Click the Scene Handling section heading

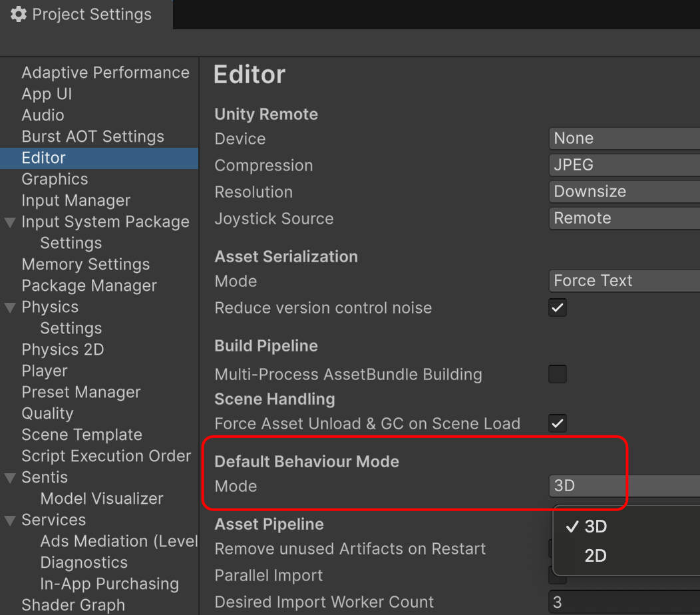[x=275, y=399]
